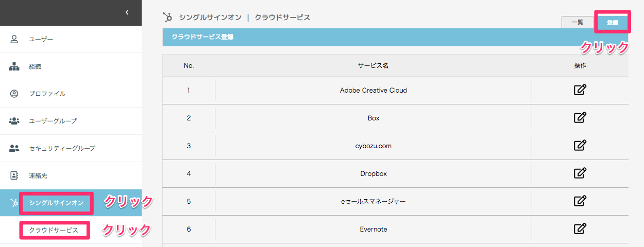Click the Adobe Creative Cloud service name
The width and height of the screenshot is (644, 247).
(374, 90)
